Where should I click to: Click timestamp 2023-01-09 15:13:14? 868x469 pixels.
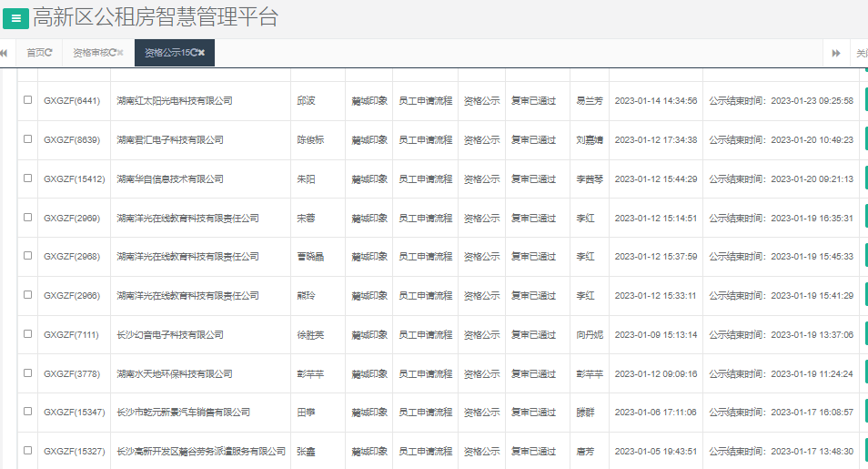click(656, 335)
